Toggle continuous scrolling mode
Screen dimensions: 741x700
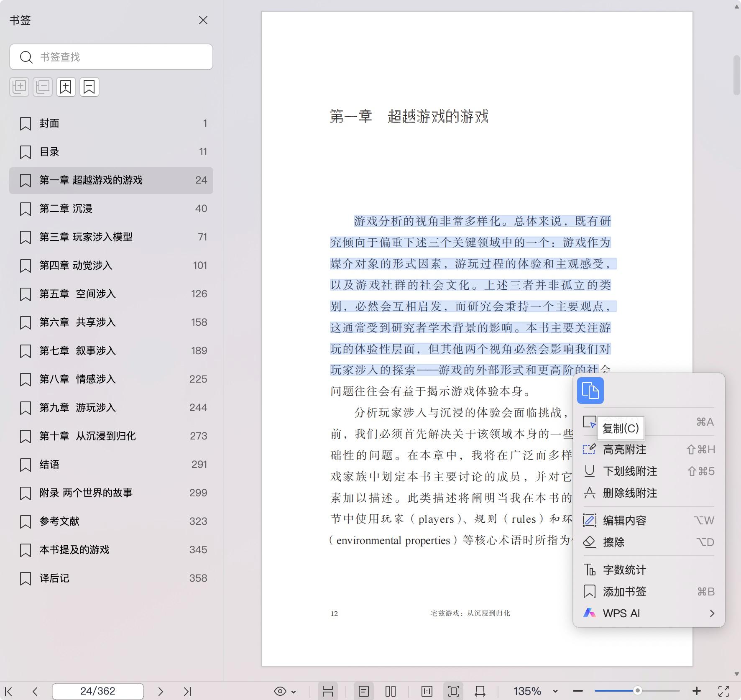(x=328, y=691)
